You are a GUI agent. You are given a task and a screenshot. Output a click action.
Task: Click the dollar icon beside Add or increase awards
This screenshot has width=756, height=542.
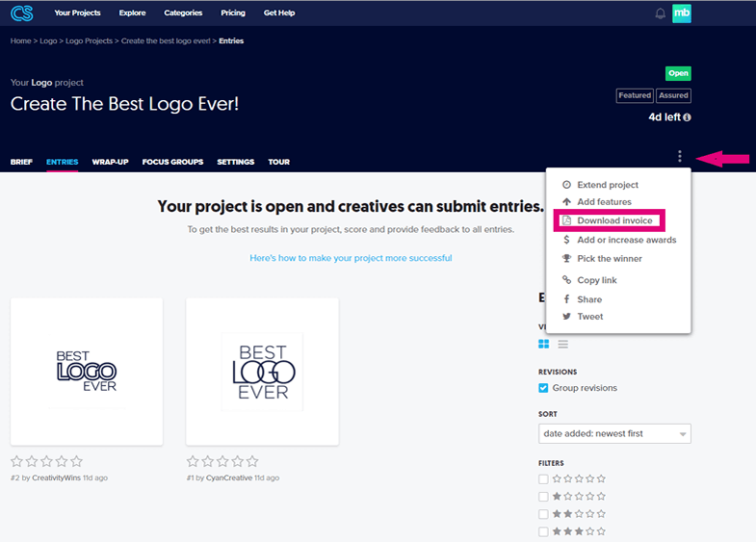[566, 240]
